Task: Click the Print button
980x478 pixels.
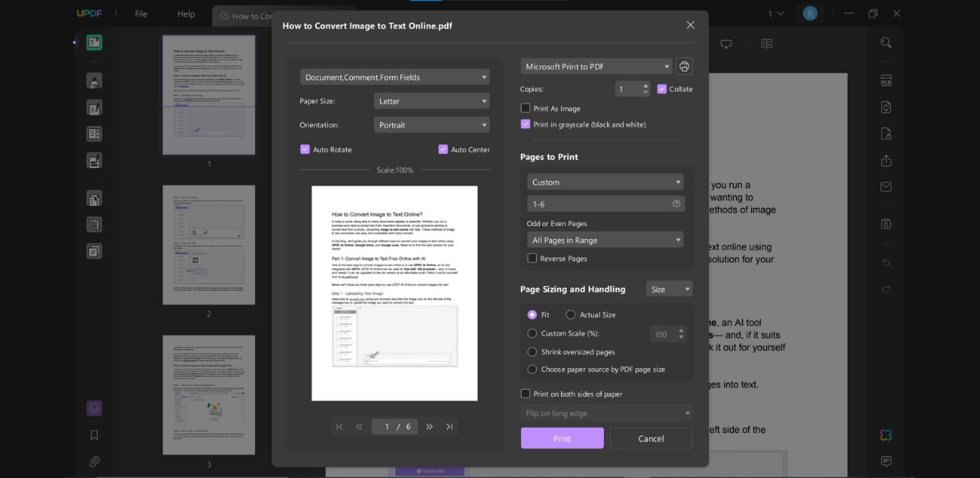Action: (562, 438)
